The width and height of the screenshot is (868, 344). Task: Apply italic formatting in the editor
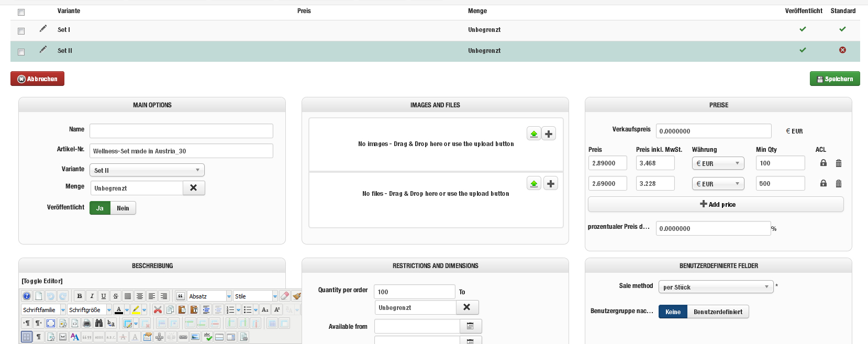pos(92,296)
